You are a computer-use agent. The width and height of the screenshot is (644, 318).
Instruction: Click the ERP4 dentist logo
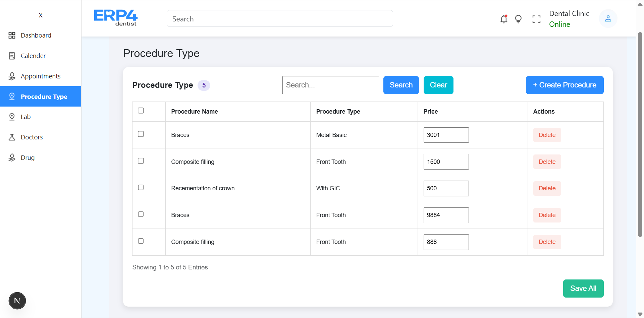(116, 18)
